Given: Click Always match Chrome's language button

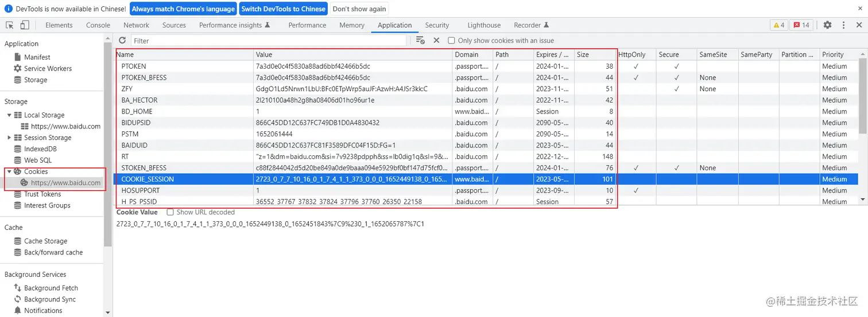Looking at the screenshot, I should coord(183,9).
